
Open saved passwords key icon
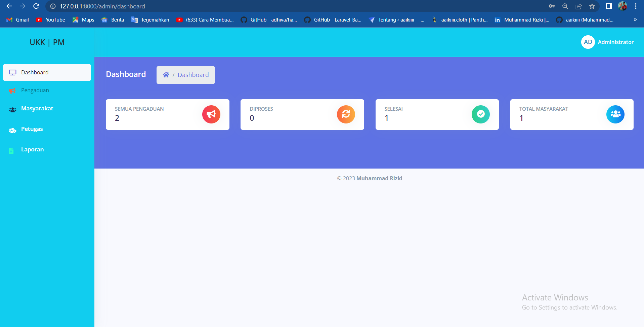pos(552,6)
